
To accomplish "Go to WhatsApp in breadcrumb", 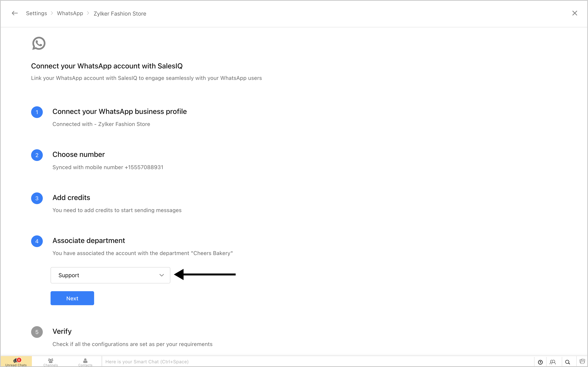I will tap(70, 13).
